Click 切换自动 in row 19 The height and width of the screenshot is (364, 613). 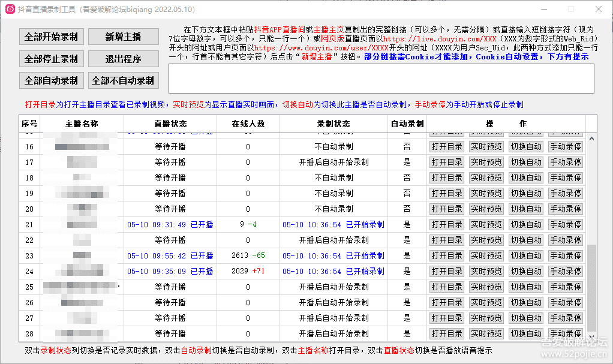[x=526, y=194]
